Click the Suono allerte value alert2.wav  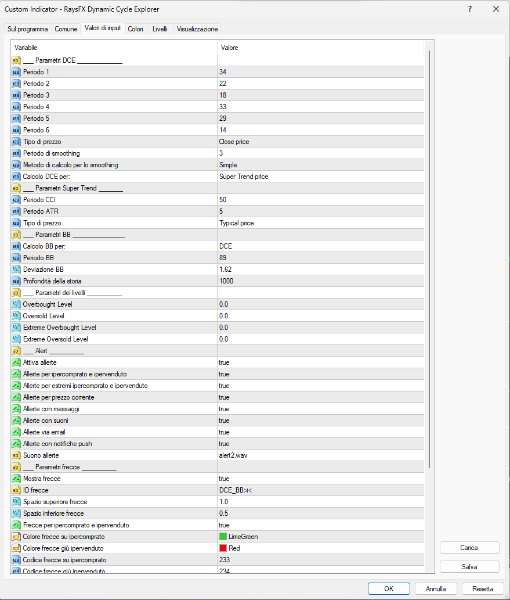click(x=233, y=455)
